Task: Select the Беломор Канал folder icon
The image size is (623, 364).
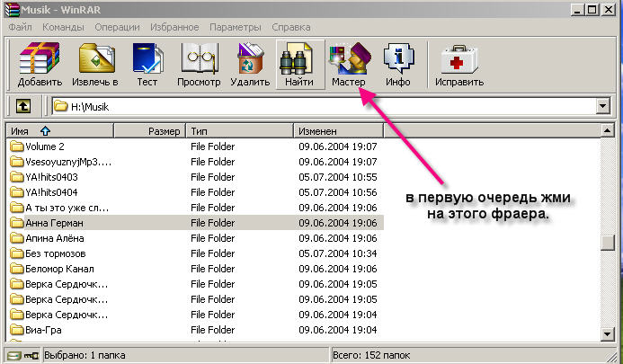Action: click(x=17, y=269)
